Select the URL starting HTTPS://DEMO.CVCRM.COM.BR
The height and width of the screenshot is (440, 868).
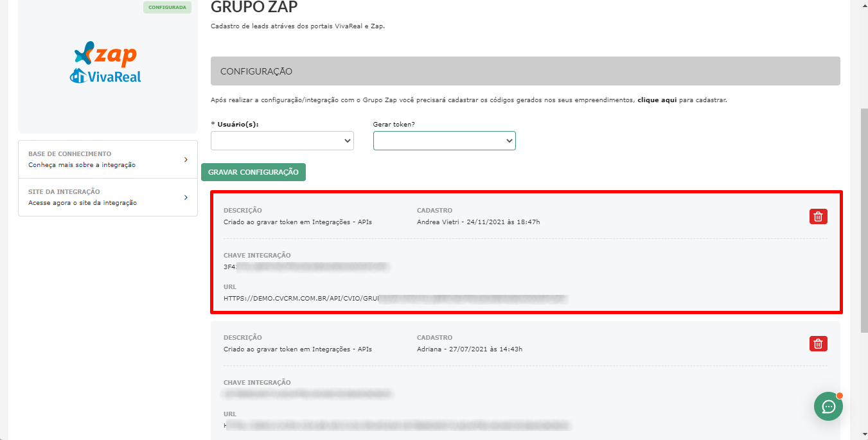394,299
